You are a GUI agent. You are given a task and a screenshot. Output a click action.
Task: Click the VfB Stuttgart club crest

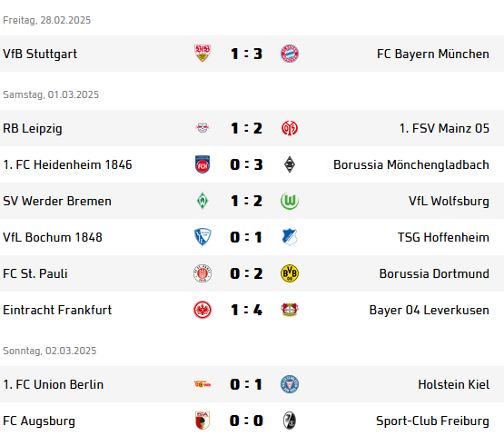point(203,54)
